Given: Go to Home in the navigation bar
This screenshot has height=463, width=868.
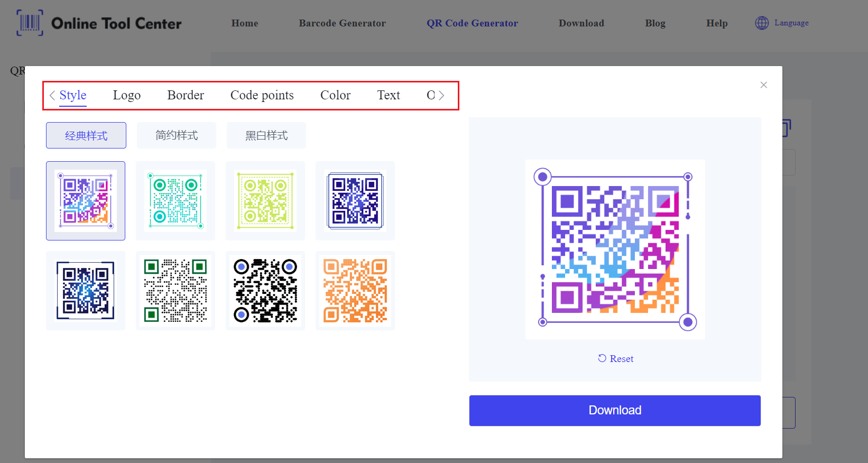Looking at the screenshot, I should tap(245, 23).
